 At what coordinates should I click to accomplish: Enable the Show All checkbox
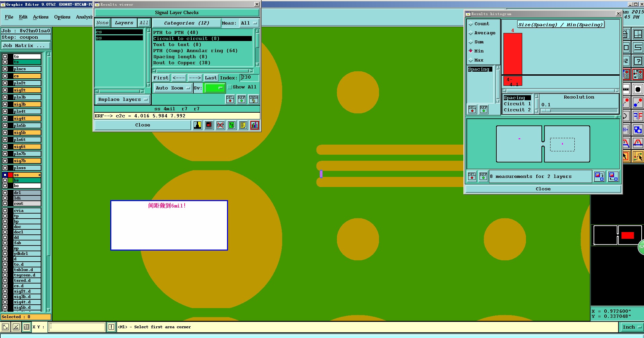(230, 87)
